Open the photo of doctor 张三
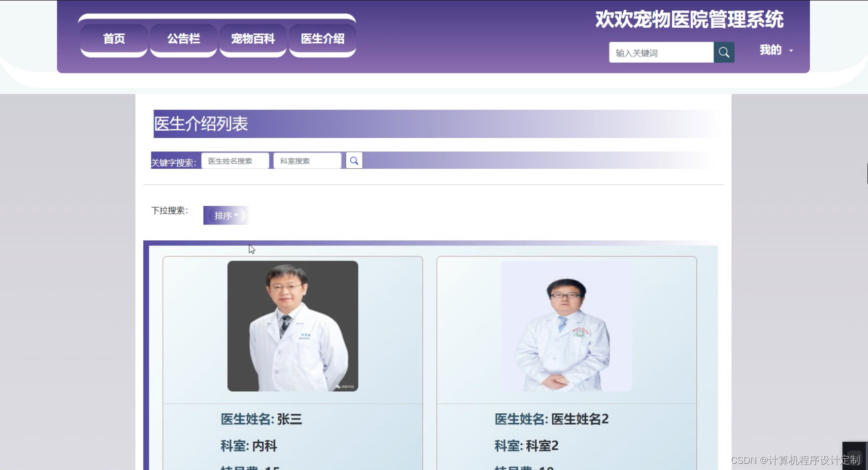 293,326
